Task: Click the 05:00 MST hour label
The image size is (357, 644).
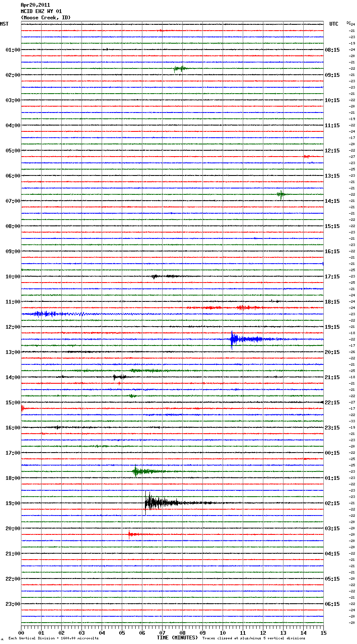Action: coord(13,151)
